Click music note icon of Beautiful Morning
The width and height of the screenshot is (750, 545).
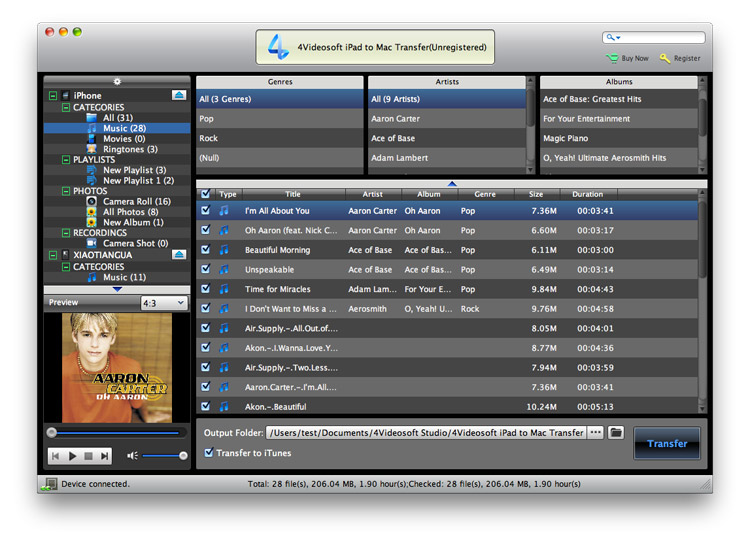click(x=224, y=250)
